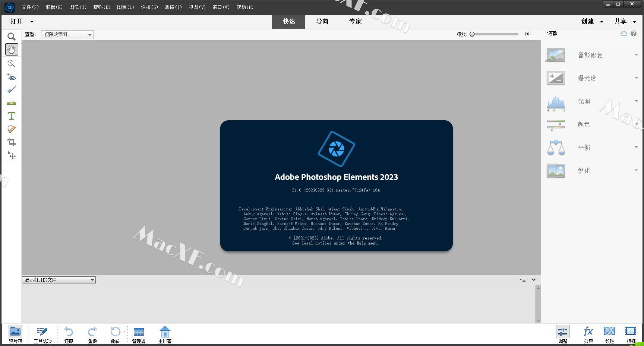
Task: Click the Photoshop Elements logo icon
Action: pyautogui.click(x=9, y=7)
